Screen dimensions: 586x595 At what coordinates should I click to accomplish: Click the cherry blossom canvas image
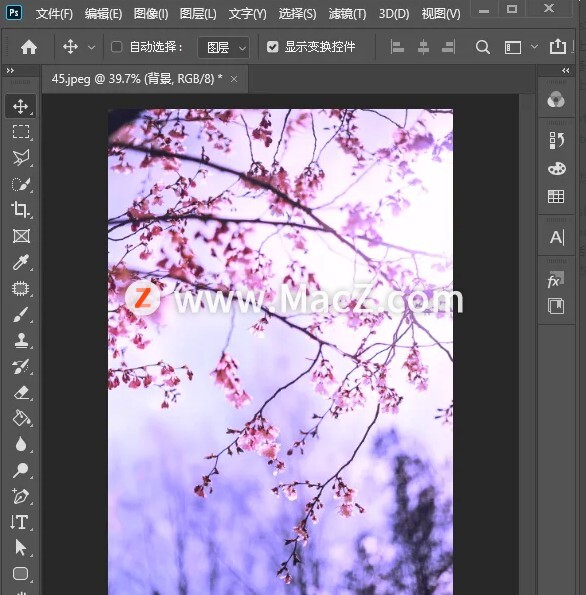click(x=280, y=352)
